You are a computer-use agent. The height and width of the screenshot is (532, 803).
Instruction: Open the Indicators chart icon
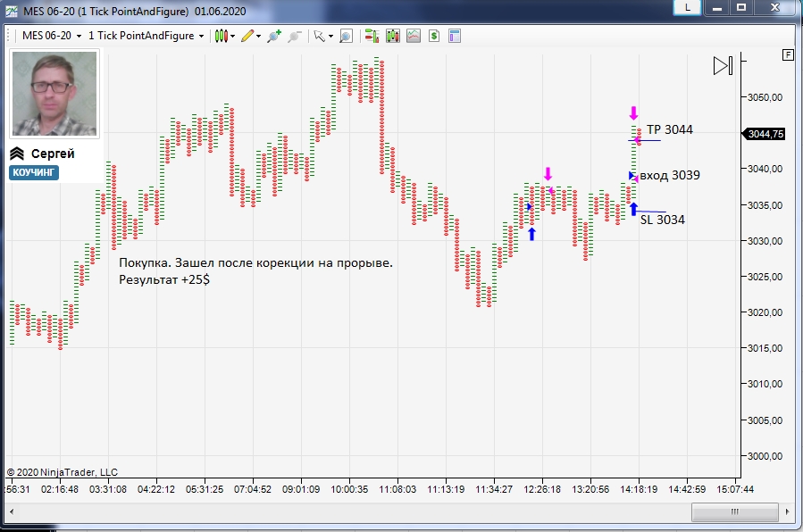(414, 36)
